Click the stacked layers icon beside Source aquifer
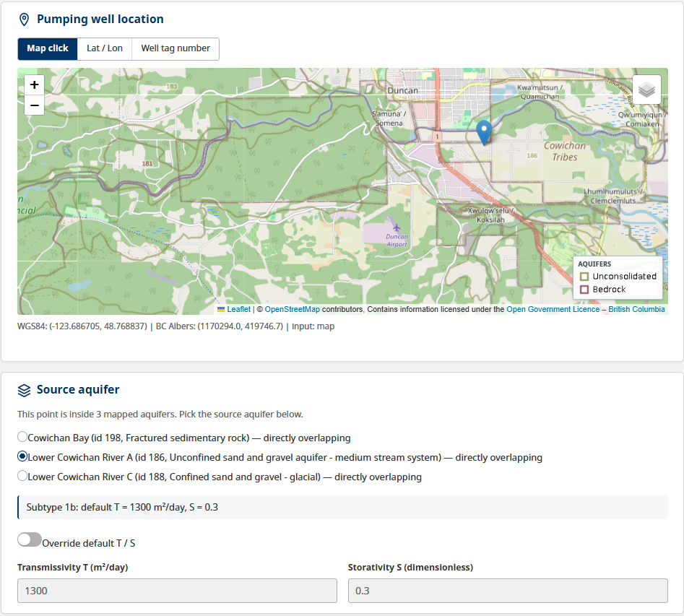 click(24, 390)
